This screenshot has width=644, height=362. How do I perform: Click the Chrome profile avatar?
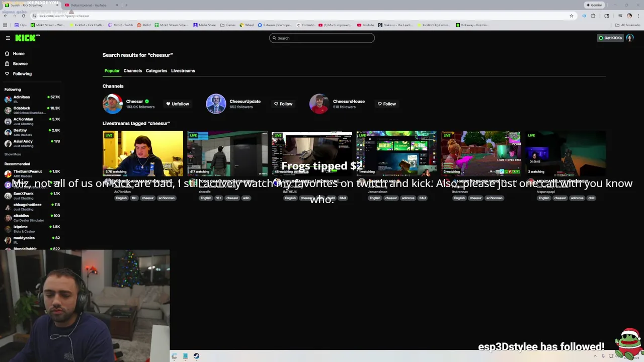(x=629, y=16)
